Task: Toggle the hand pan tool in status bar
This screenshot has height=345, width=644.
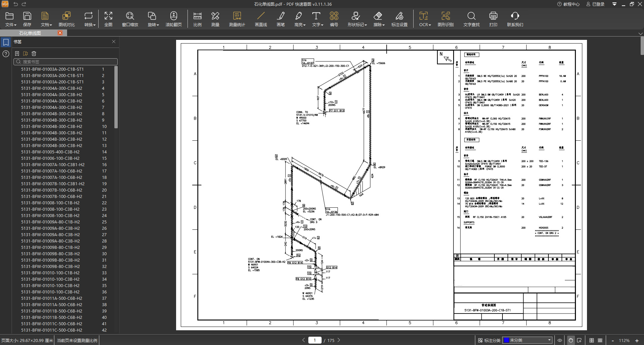Action: coord(571,340)
